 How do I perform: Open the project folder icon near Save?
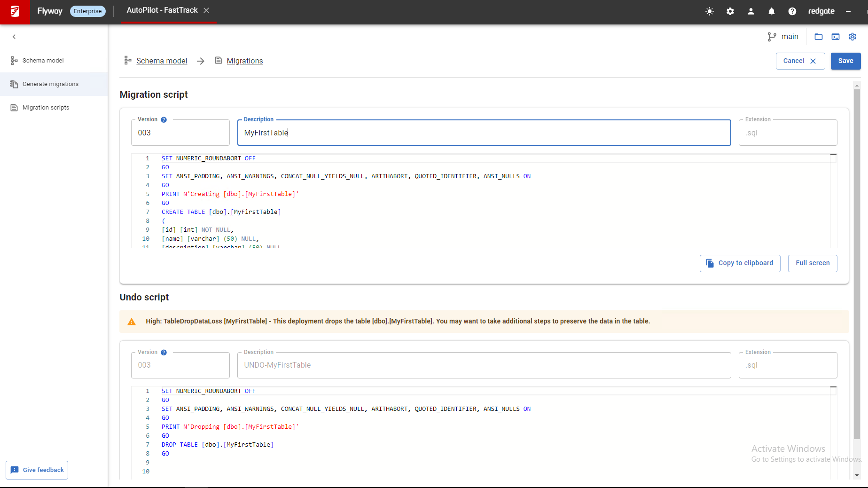818,37
